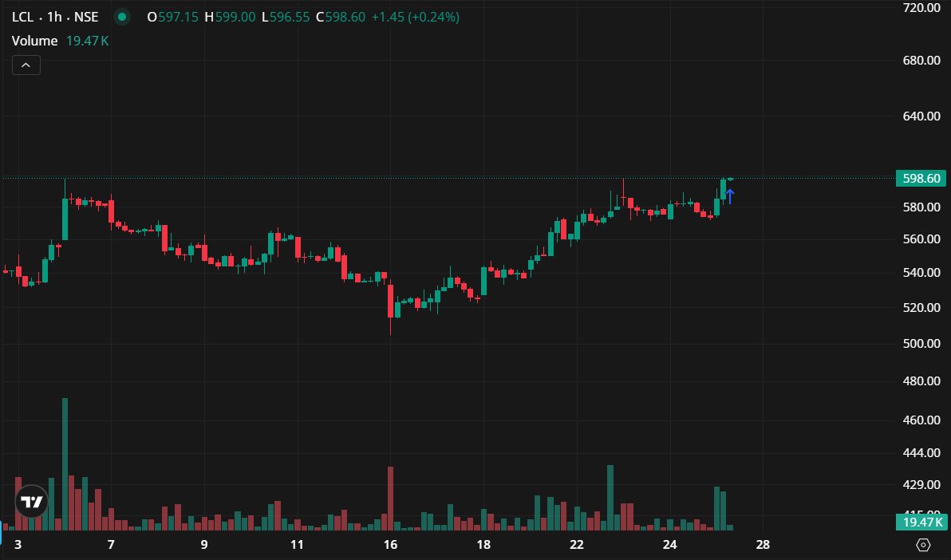Click date label 11 on time axis
Screen dimensions: 951x560
pos(297,544)
